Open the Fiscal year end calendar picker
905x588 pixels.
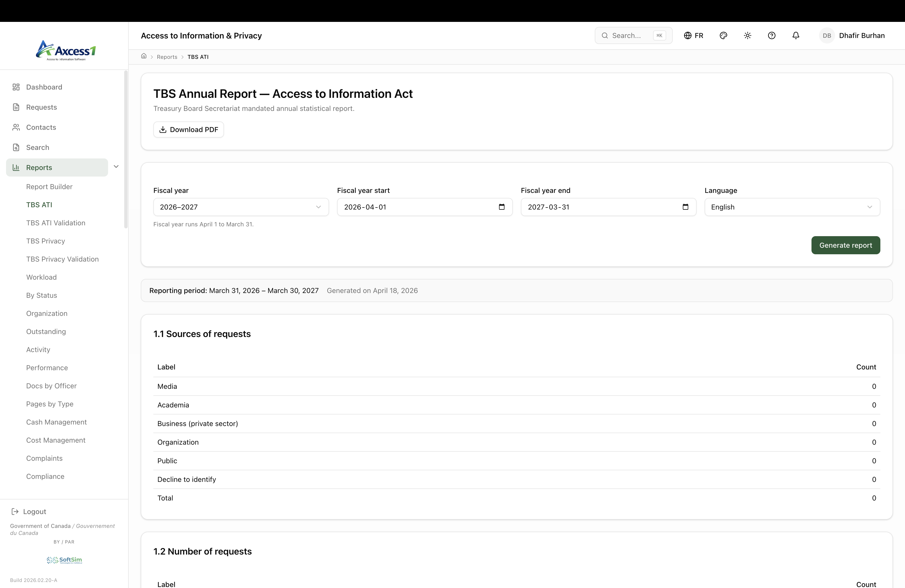[x=685, y=207]
